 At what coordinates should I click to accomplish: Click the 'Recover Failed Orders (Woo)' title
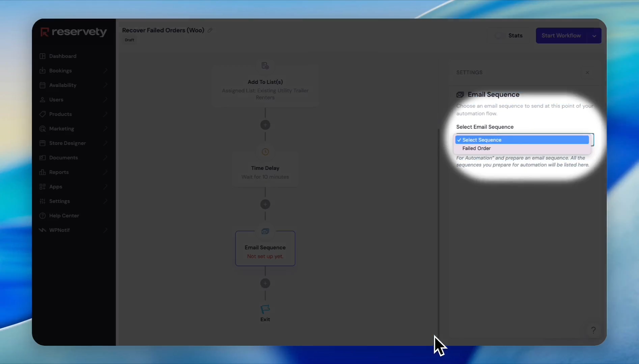pos(163,30)
